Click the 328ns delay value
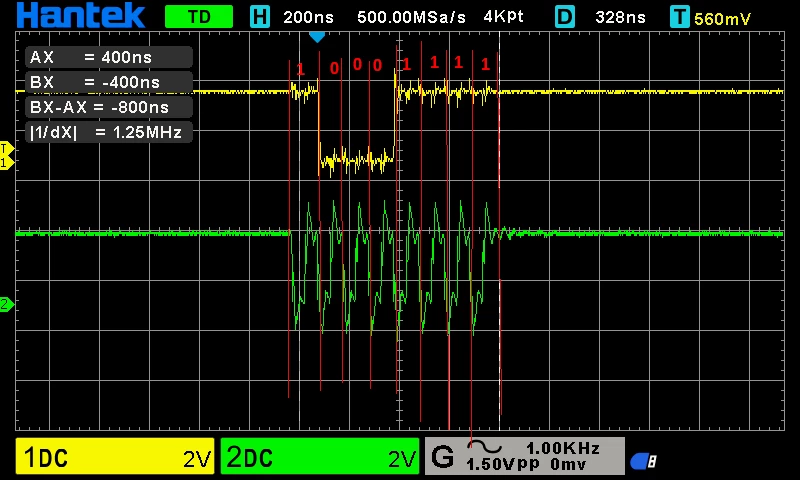 pos(620,17)
